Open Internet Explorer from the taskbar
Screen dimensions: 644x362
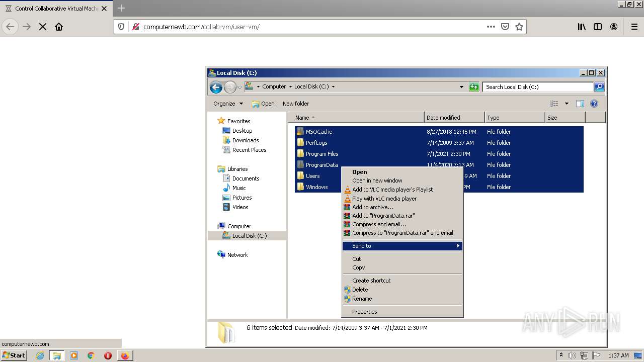40,355
